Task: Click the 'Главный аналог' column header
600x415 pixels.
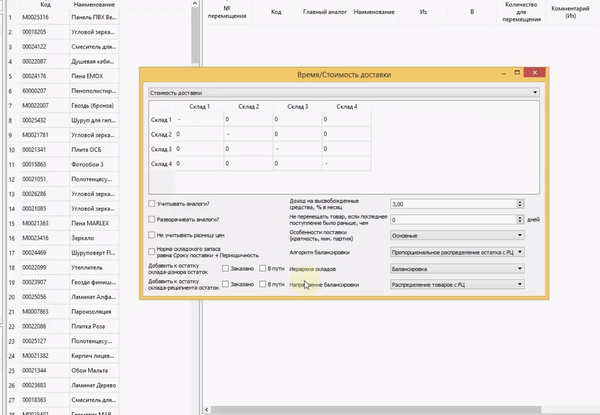Action: (324, 12)
